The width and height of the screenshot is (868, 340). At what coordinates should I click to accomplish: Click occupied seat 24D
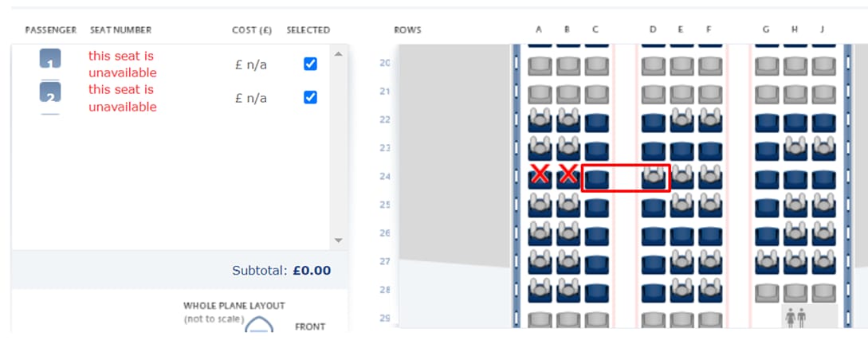(654, 178)
